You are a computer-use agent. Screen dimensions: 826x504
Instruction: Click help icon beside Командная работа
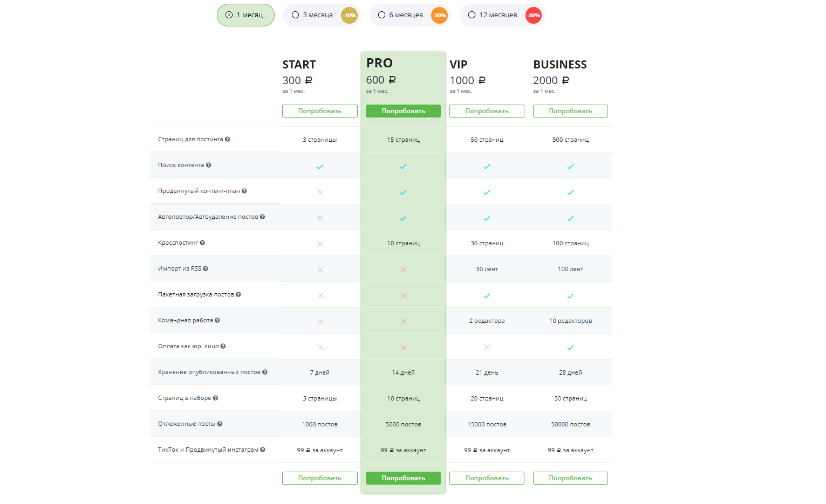(x=217, y=320)
